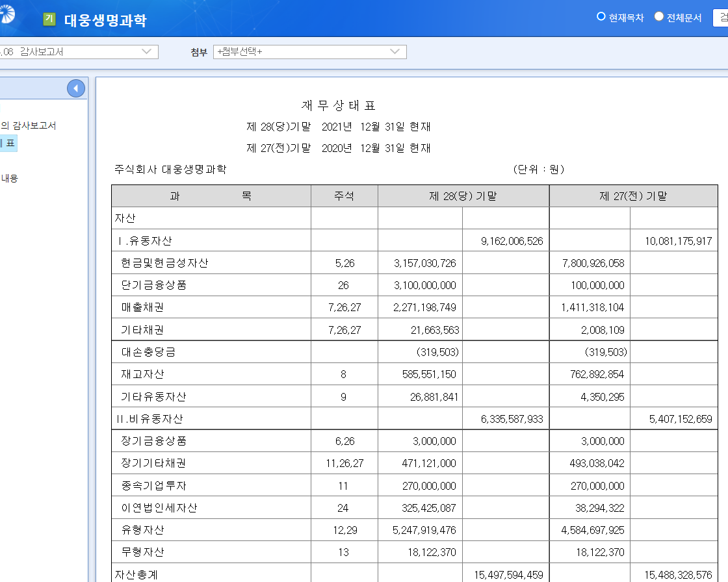The height and width of the screenshot is (582, 728).
Task: Click the green 기 company badge icon
Action: 48,20
